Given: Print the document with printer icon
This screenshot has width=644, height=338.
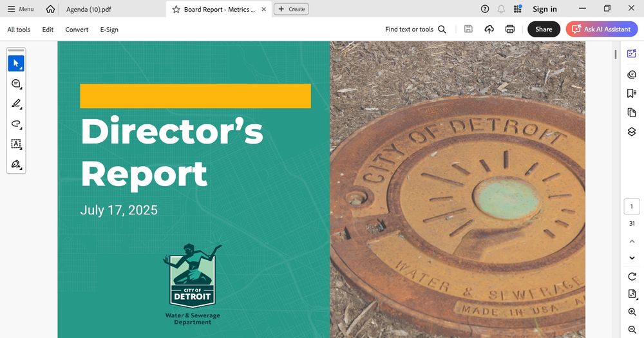Looking at the screenshot, I should (509, 29).
